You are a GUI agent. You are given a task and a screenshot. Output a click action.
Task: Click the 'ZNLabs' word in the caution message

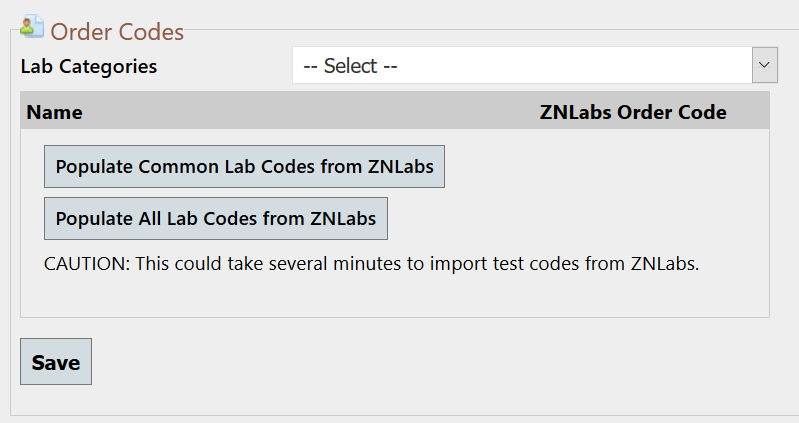click(664, 263)
